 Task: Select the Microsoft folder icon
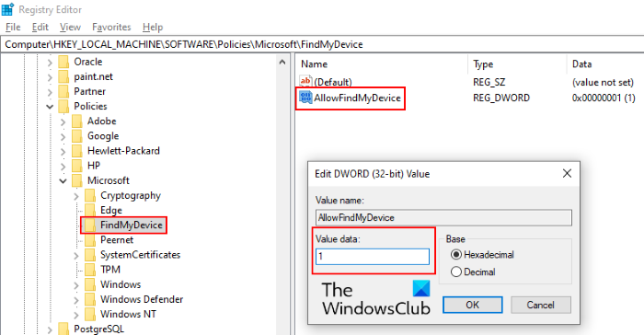[x=76, y=180]
